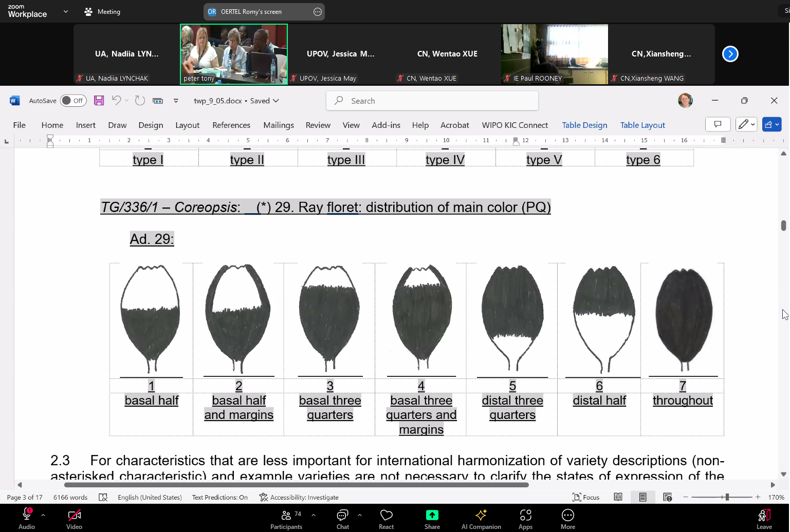Undo the last action in Word
Screen dimensions: 790x532
coord(117,101)
